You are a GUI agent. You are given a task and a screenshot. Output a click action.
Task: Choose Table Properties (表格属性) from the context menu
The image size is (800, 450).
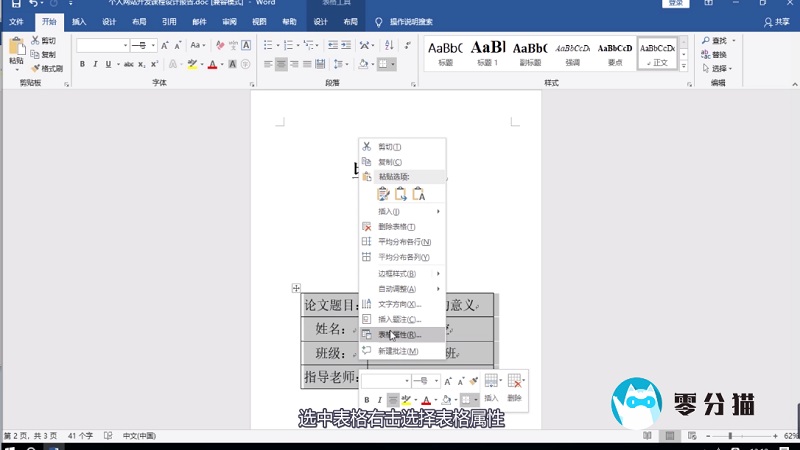pyautogui.click(x=400, y=335)
